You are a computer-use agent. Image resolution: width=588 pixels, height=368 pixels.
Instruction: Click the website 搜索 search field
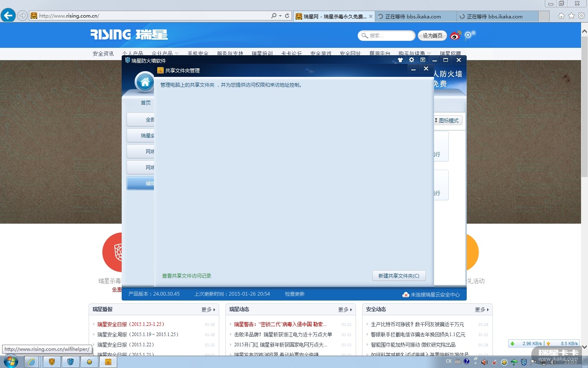[x=386, y=36]
